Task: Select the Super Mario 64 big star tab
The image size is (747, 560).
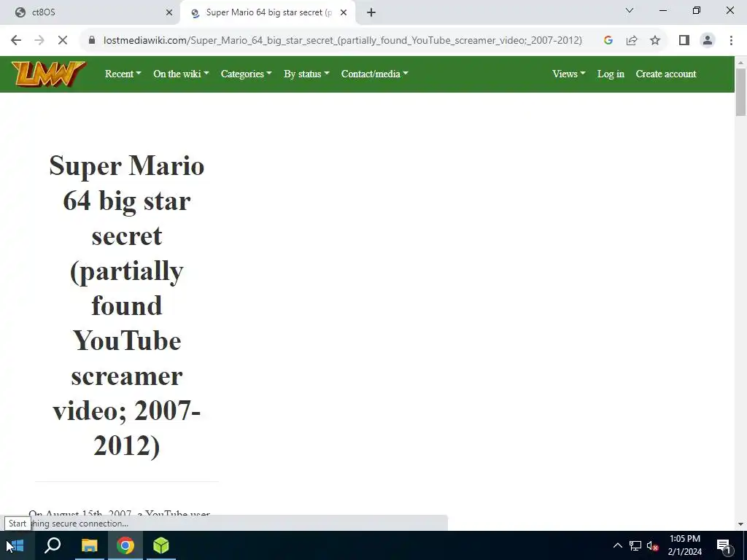Action: click(x=268, y=13)
